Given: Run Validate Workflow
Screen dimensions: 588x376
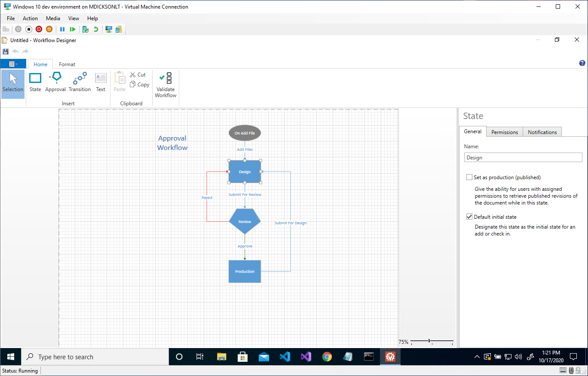Looking at the screenshot, I should (x=165, y=85).
